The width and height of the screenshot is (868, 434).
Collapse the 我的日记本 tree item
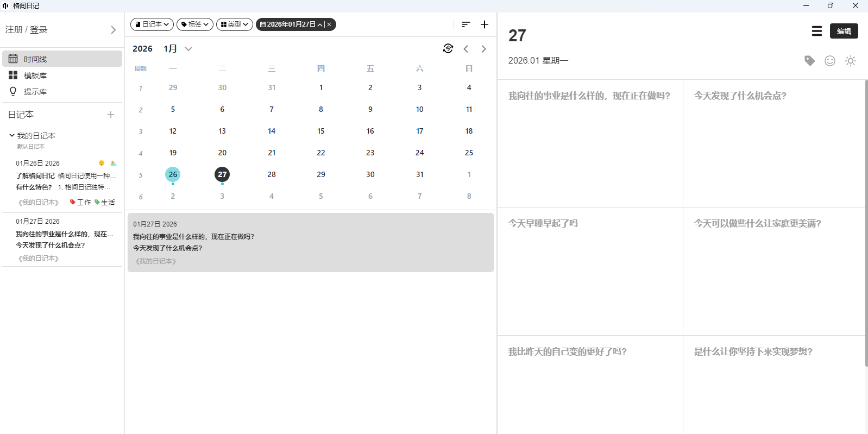tap(12, 135)
